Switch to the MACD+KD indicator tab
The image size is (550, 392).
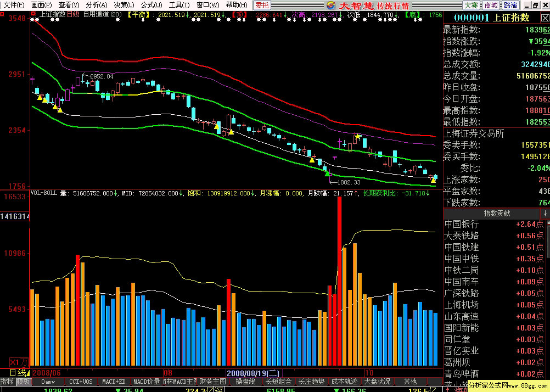pos(114,382)
